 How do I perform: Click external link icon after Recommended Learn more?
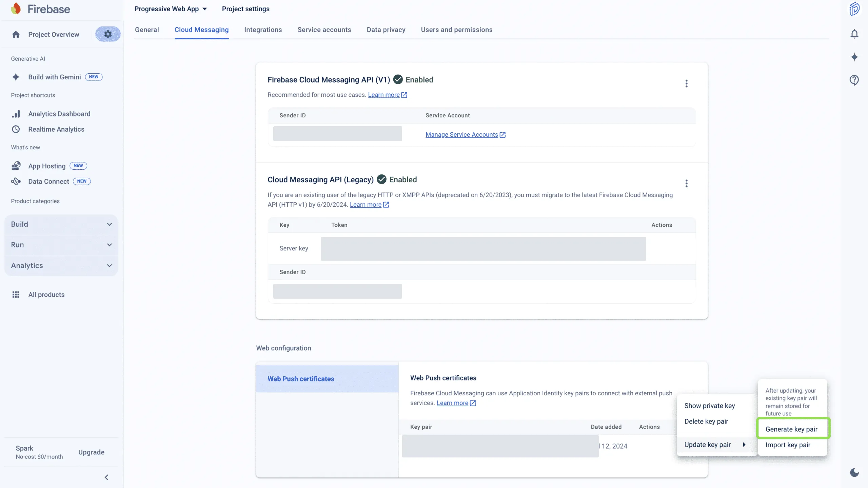tap(404, 95)
